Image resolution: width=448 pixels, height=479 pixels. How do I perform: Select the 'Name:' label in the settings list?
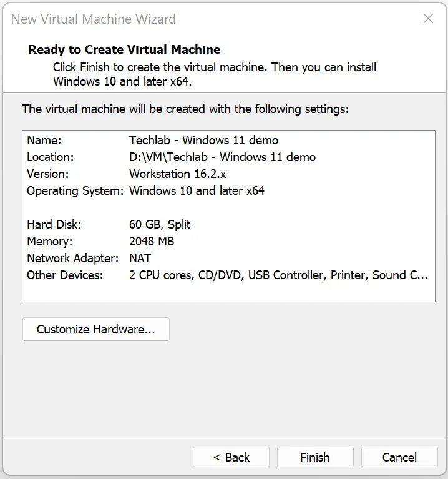coord(44,140)
